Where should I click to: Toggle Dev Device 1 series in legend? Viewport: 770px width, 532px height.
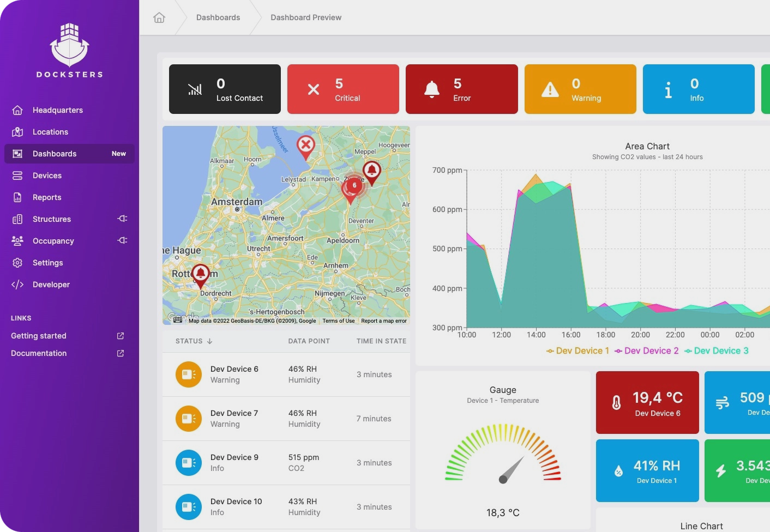[577, 351]
